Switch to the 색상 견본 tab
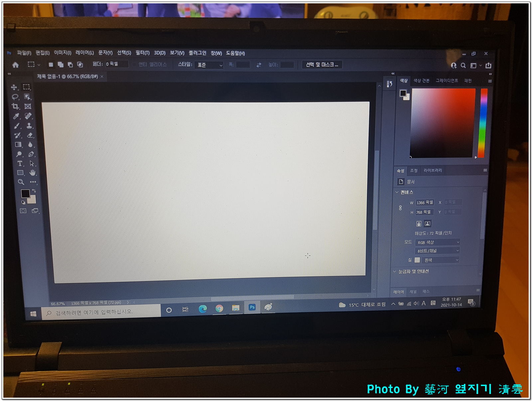This screenshot has height=401, width=532. click(x=421, y=81)
